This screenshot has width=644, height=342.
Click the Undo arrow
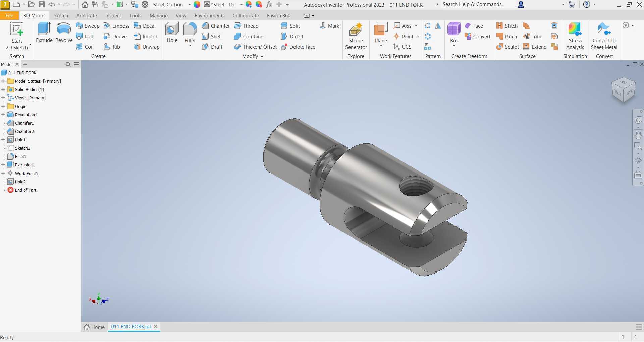(x=52, y=4)
